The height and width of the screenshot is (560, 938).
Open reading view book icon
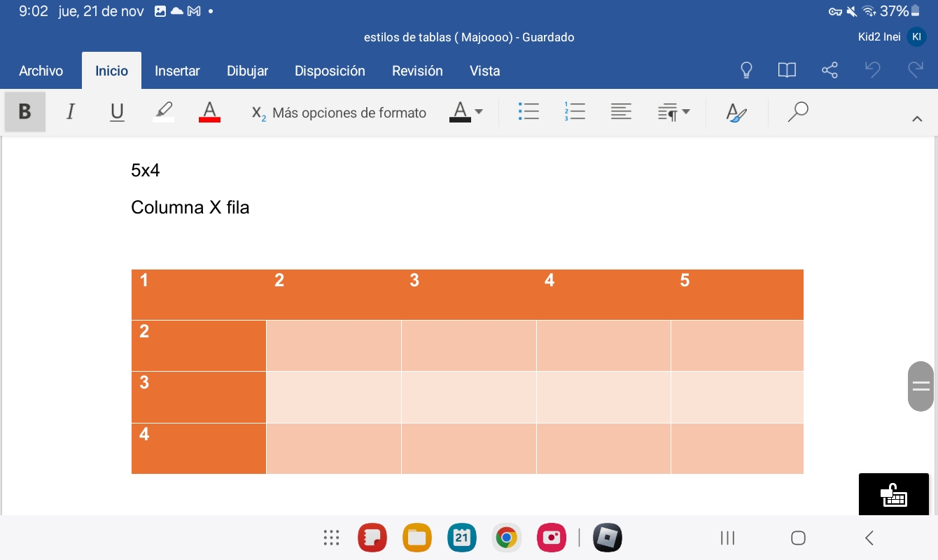787,70
